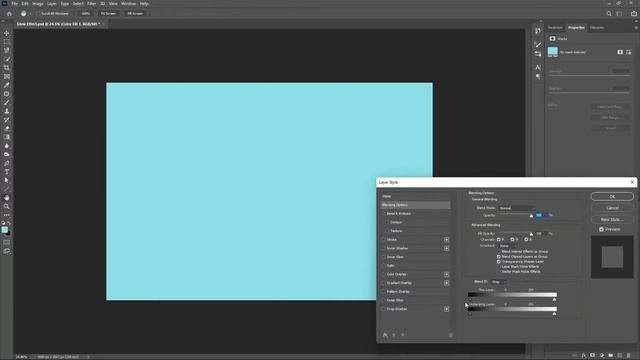Enable the Inner Shadow effect checkbox

coord(384,248)
